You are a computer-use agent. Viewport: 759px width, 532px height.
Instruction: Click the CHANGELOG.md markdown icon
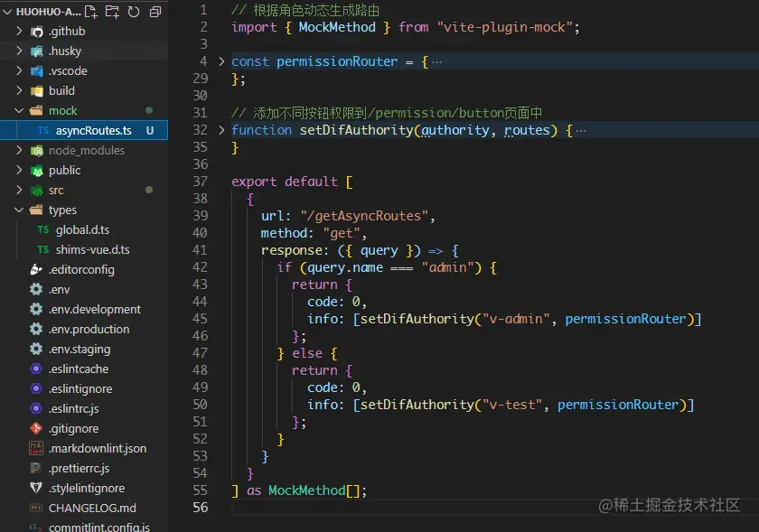click(36, 508)
